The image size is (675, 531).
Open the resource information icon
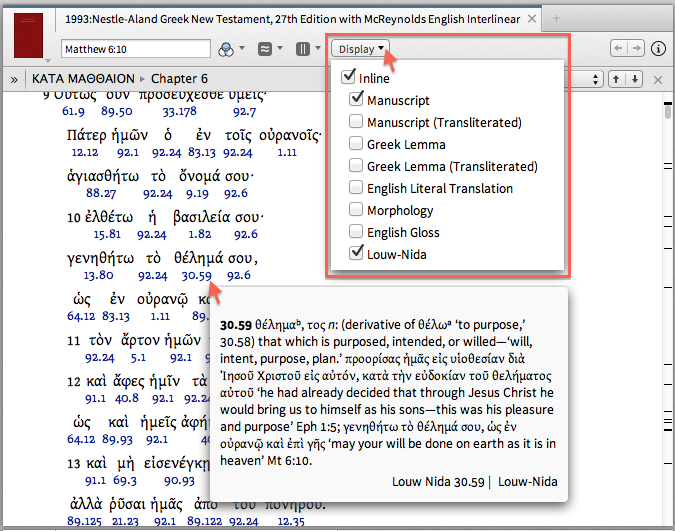[x=658, y=48]
